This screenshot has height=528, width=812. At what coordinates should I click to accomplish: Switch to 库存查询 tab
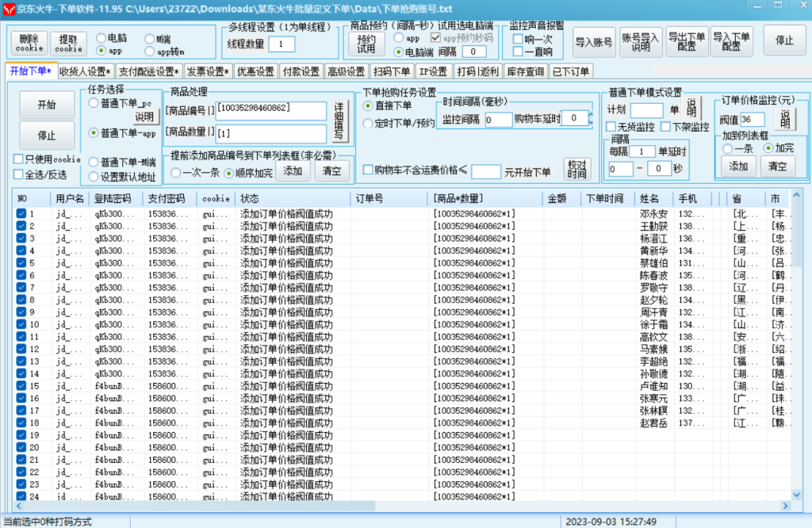pos(525,71)
